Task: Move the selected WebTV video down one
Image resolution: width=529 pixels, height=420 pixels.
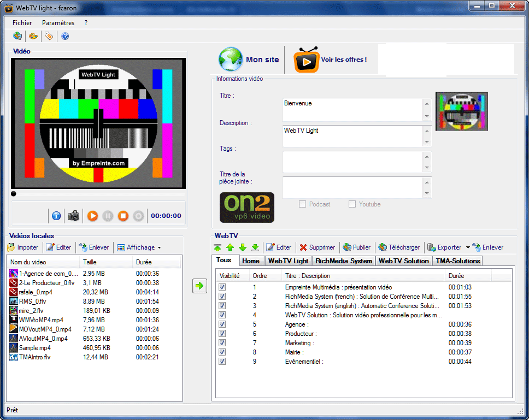Action: (x=243, y=248)
